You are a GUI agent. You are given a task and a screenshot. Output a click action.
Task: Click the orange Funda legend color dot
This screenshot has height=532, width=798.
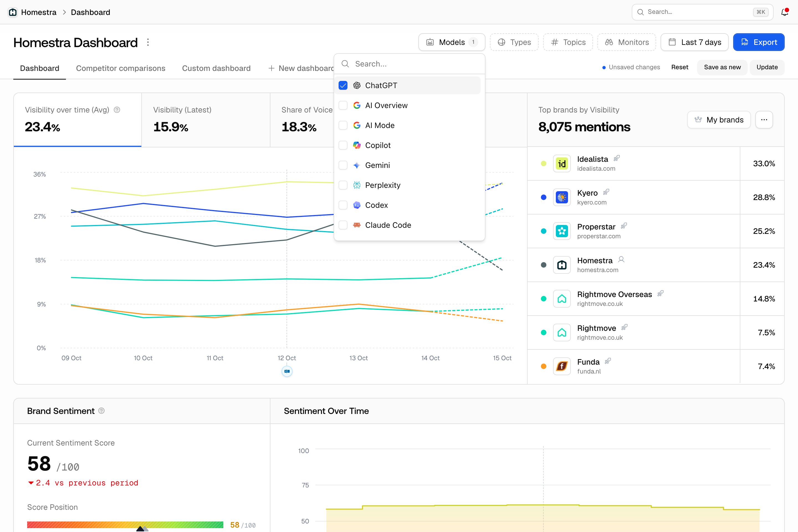544,366
